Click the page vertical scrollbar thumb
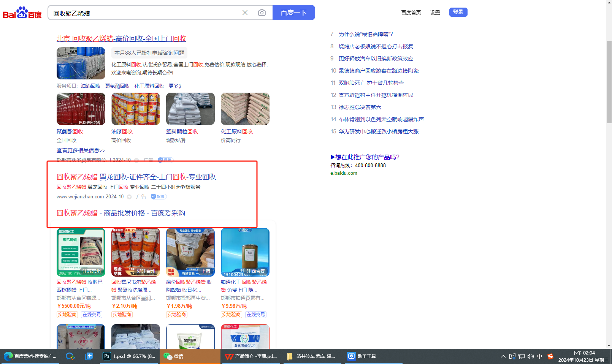612x364 pixels. pyautogui.click(x=609, y=82)
